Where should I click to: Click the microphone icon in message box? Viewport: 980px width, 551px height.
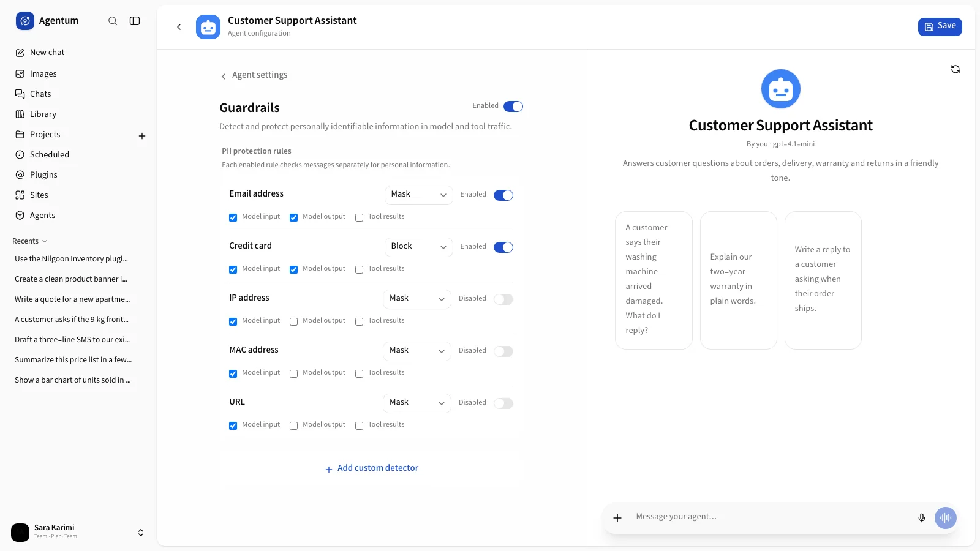pyautogui.click(x=922, y=518)
